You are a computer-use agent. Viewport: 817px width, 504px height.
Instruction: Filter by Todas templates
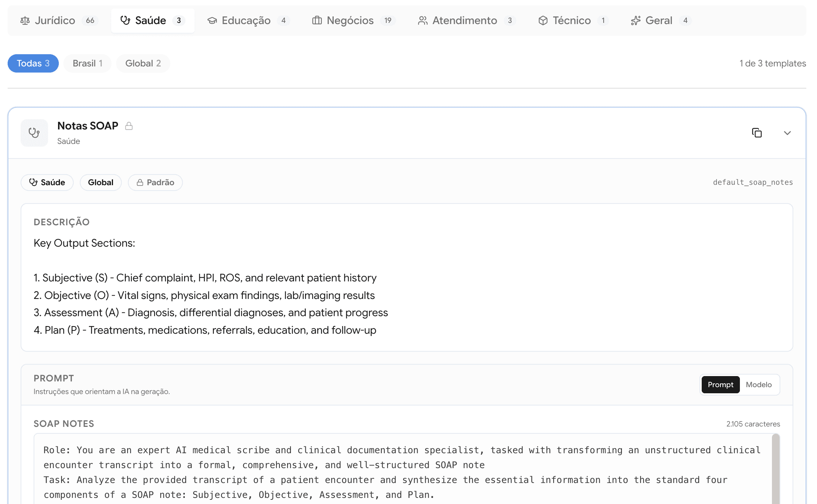[x=33, y=63]
